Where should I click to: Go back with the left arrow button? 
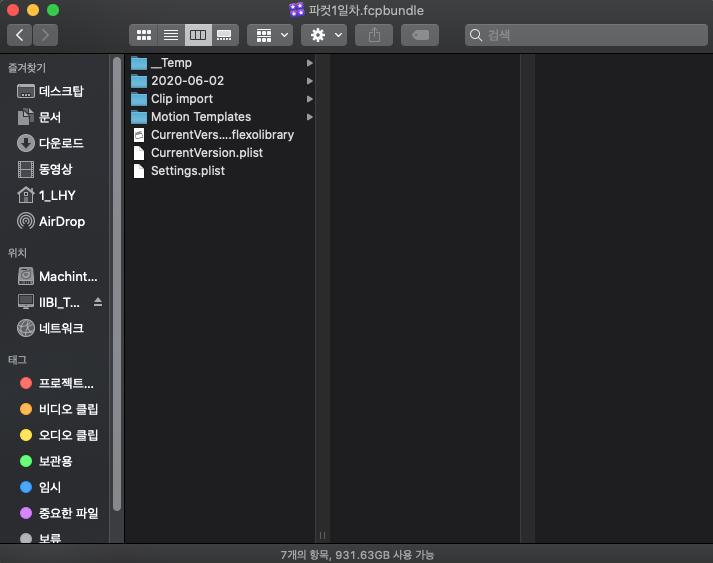coord(19,35)
